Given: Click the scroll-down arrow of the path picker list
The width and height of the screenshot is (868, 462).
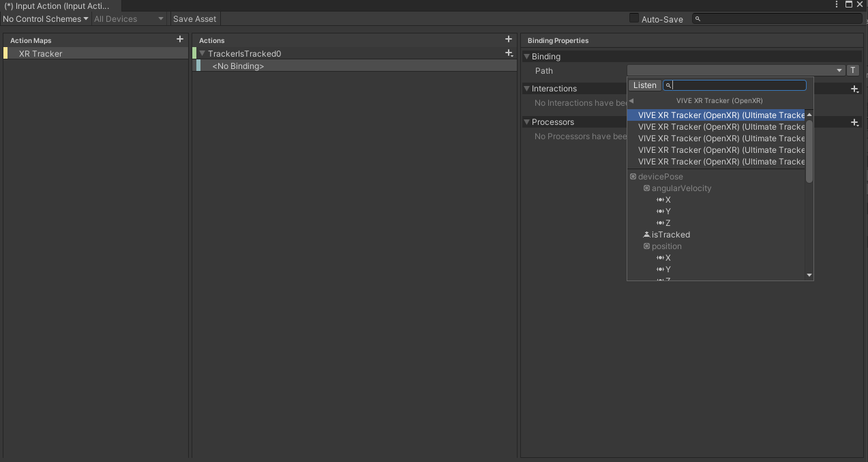Looking at the screenshot, I should 809,275.
